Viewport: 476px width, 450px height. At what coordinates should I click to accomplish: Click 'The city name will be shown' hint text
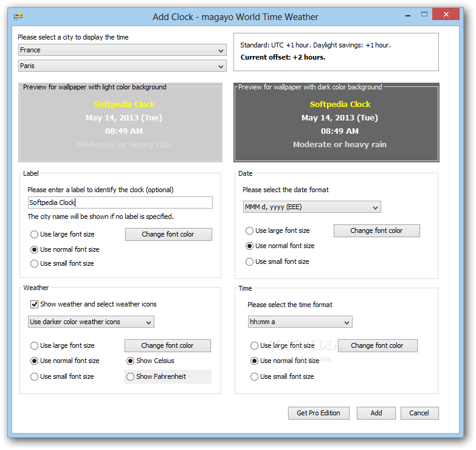101,216
